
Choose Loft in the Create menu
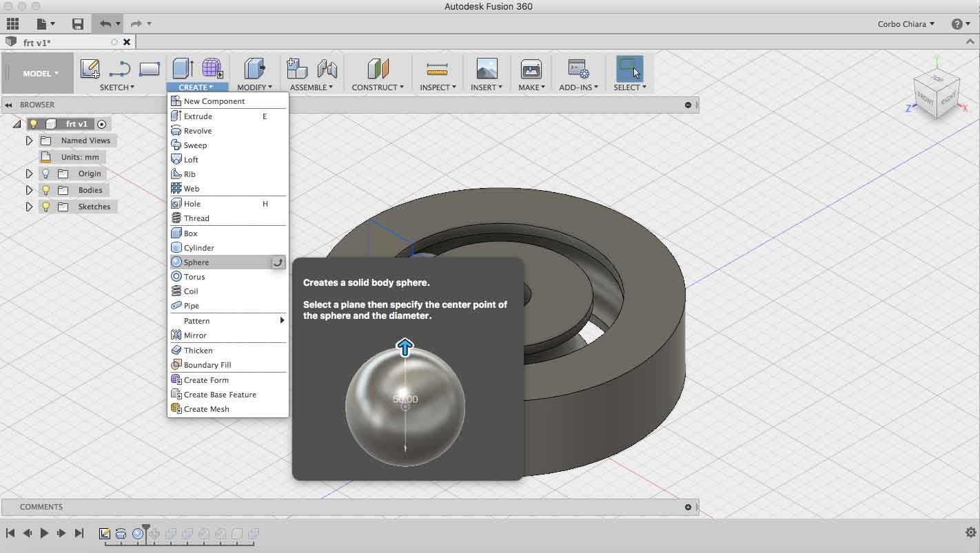click(x=228, y=160)
